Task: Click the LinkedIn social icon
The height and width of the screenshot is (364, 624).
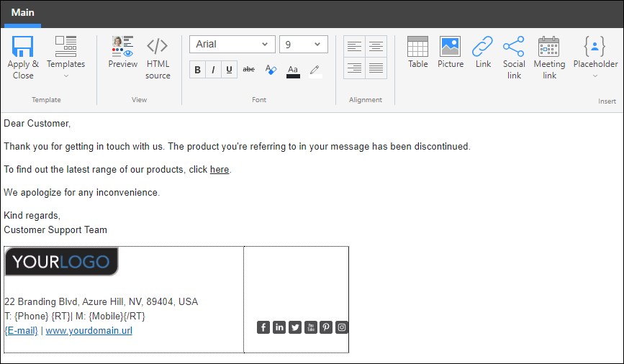Action: pos(279,327)
